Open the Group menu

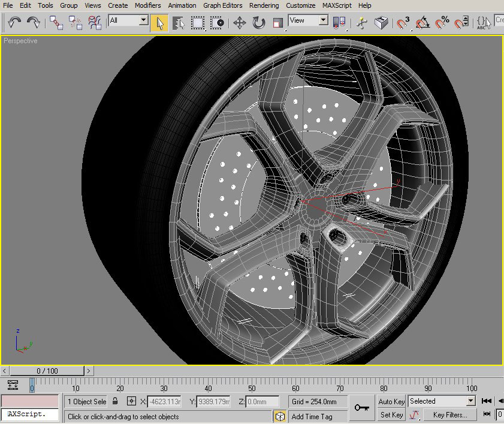click(x=68, y=5)
